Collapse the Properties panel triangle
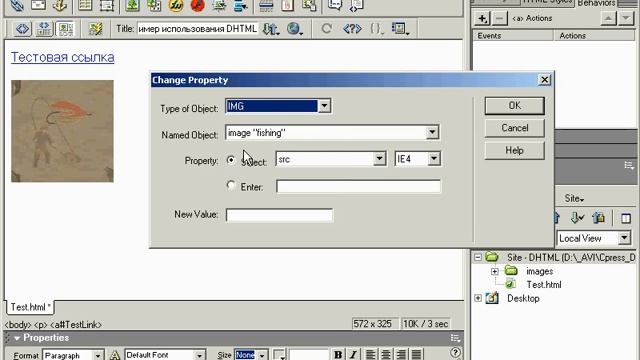This screenshot has height=360, width=640. pyautogui.click(x=17, y=338)
